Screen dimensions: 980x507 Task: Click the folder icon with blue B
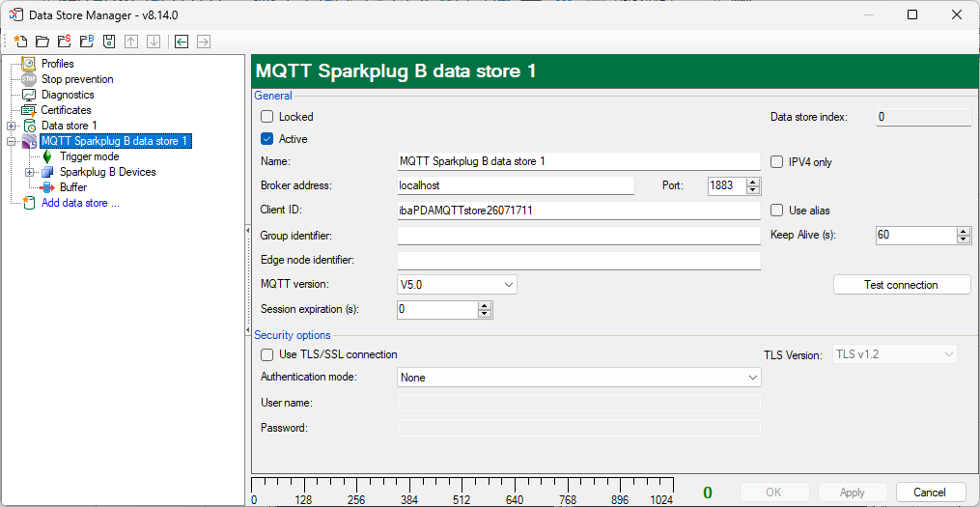(x=87, y=42)
